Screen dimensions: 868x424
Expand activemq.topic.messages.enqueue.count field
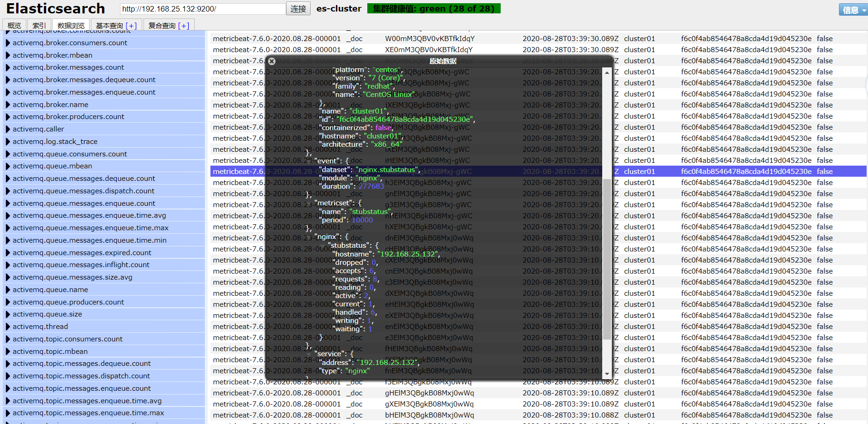(8, 388)
